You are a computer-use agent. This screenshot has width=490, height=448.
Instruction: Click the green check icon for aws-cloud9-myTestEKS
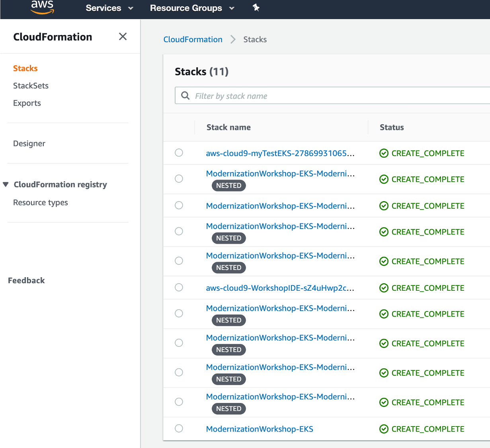pyautogui.click(x=384, y=153)
